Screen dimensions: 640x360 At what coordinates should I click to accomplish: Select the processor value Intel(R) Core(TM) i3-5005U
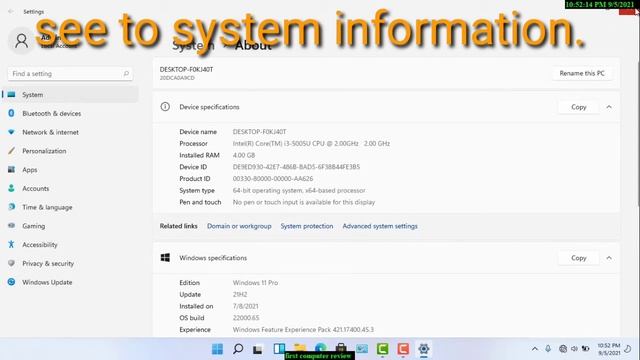coord(311,144)
